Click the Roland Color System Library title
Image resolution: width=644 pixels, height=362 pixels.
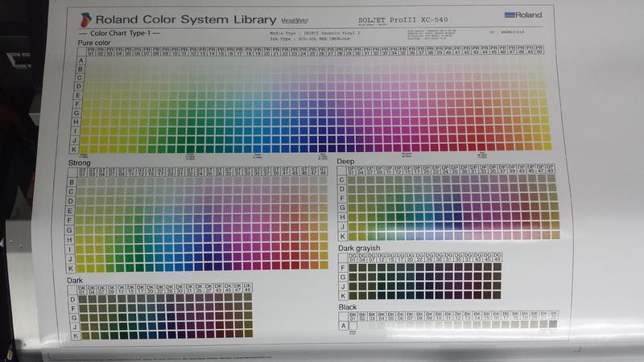tap(186, 19)
